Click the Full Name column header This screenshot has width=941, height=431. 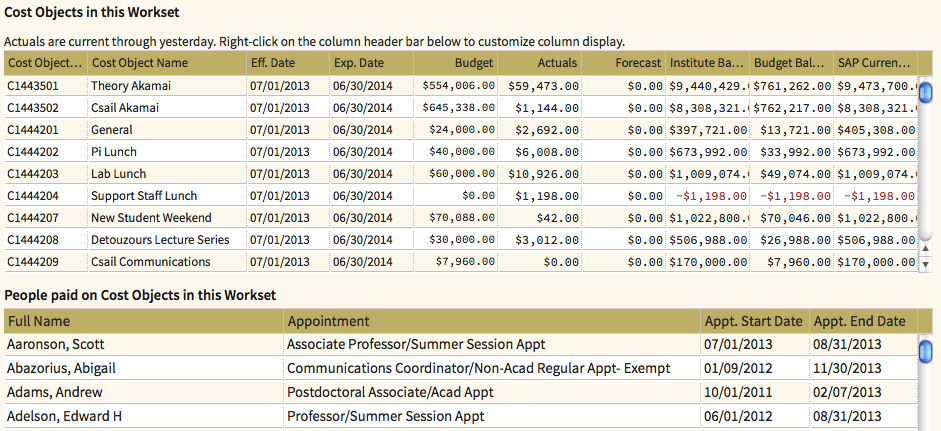point(143,321)
